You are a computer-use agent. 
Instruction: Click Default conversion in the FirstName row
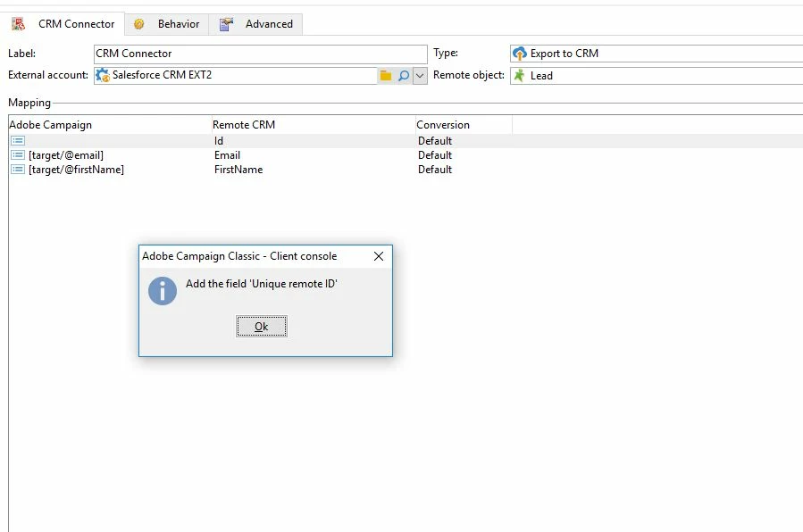pos(435,170)
